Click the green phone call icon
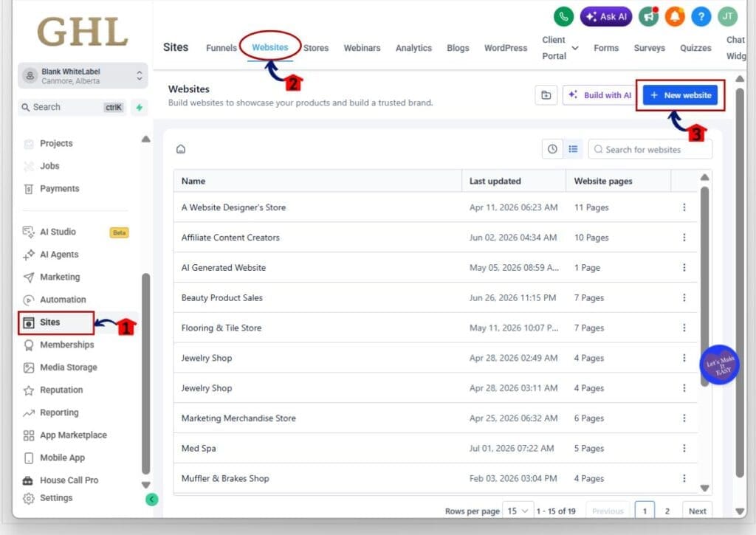 [563, 16]
